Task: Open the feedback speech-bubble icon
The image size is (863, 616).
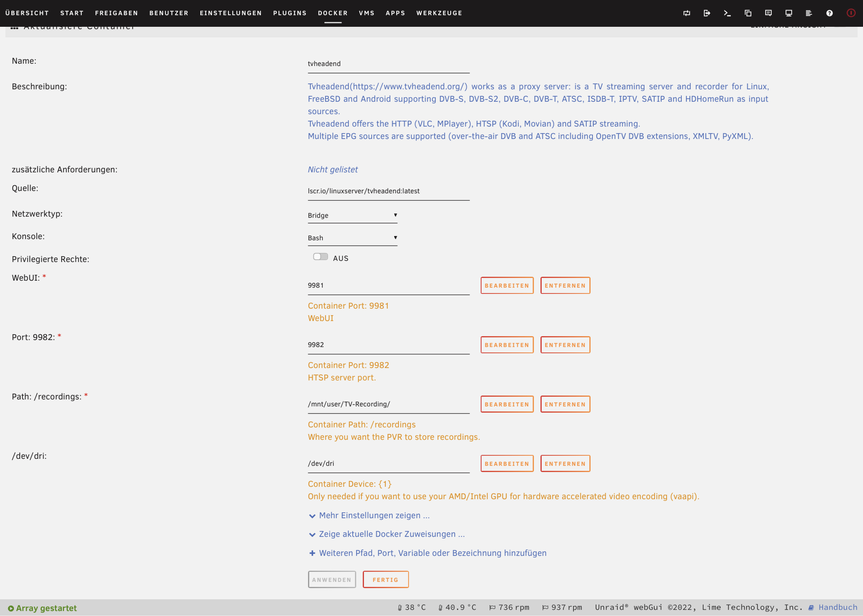Action: 768,13
